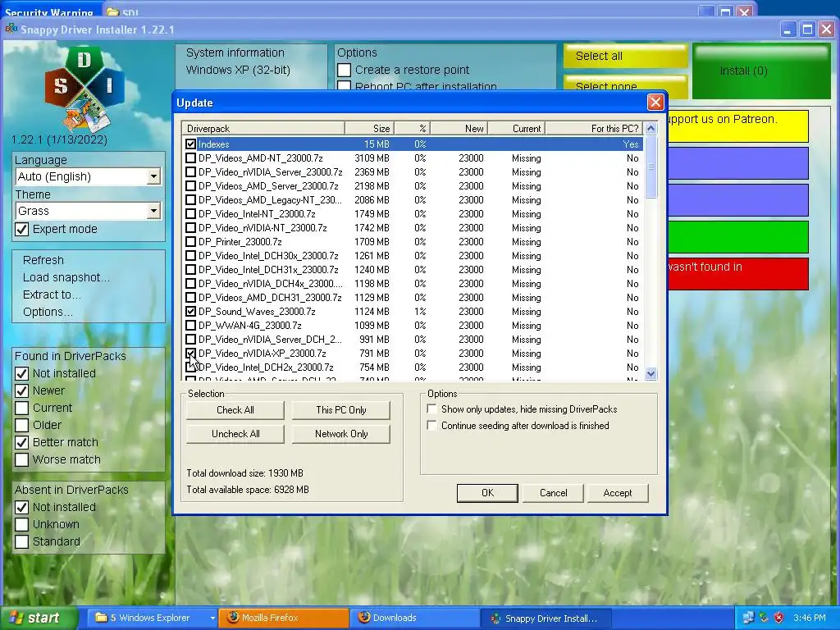The width and height of the screenshot is (840, 630).
Task: Click the SDI logo image
Action: coord(84,89)
